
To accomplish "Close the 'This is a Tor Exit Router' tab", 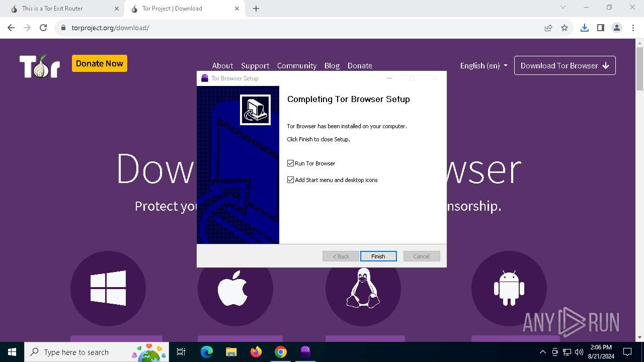I will (117, 9).
